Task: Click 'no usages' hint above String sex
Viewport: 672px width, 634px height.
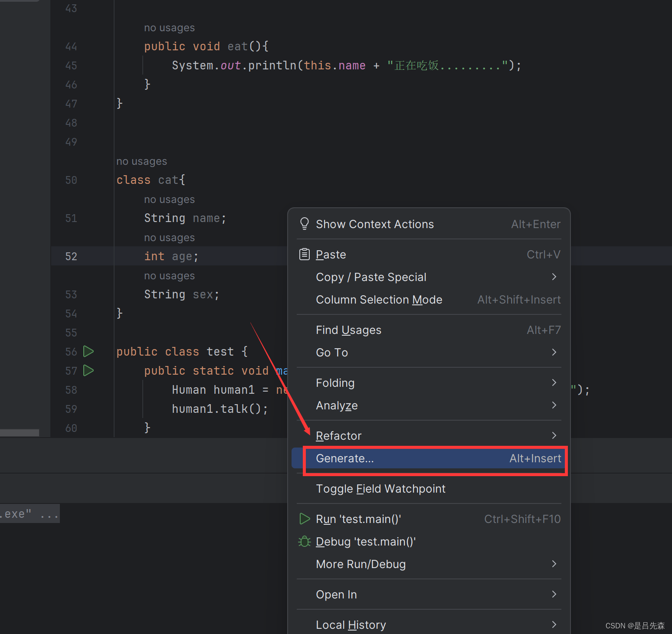Action: pyautogui.click(x=169, y=276)
